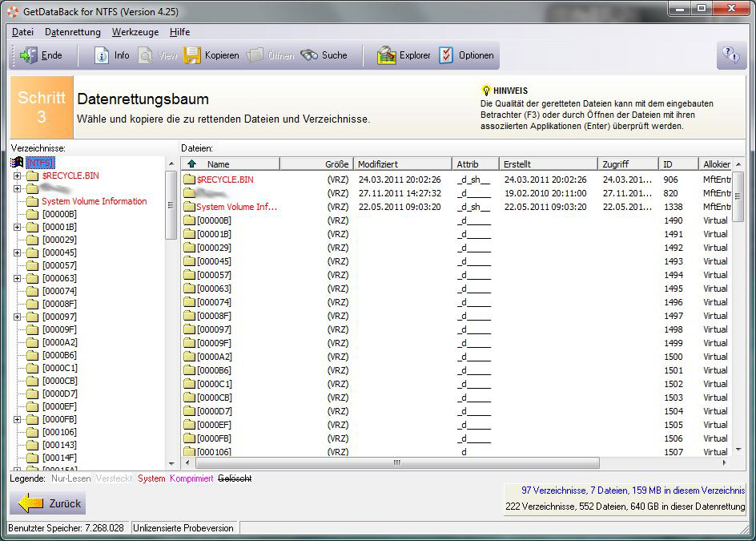Click folder icon of System Volume Inf… row
The image size is (756, 541).
pyautogui.click(x=189, y=207)
